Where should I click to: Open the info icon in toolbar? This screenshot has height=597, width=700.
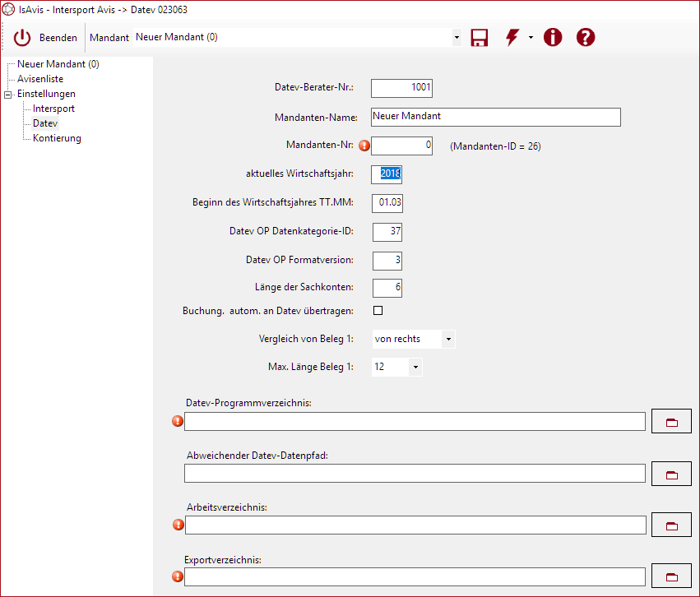click(x=553, y=38)
